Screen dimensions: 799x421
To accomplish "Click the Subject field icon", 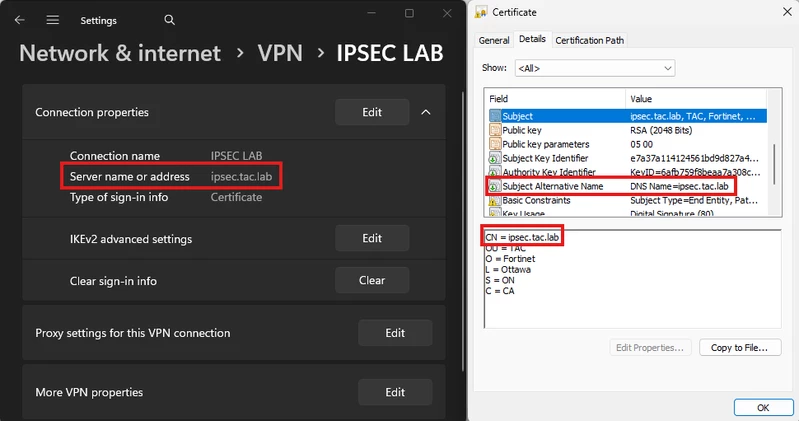I will 494,116.
